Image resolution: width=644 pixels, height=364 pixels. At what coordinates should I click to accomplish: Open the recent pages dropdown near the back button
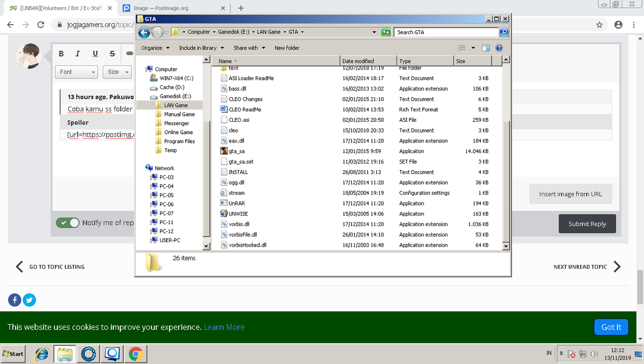167,32
